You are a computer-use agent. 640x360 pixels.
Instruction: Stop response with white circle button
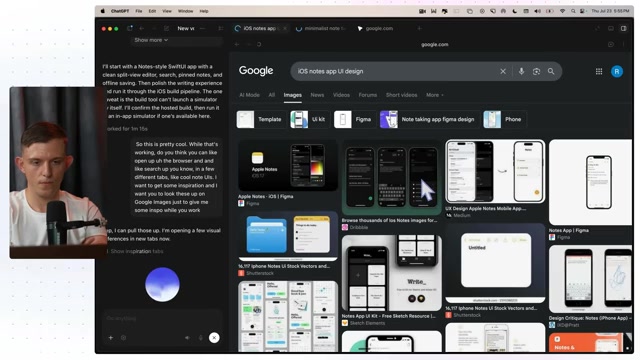click(x=214, y=338)
